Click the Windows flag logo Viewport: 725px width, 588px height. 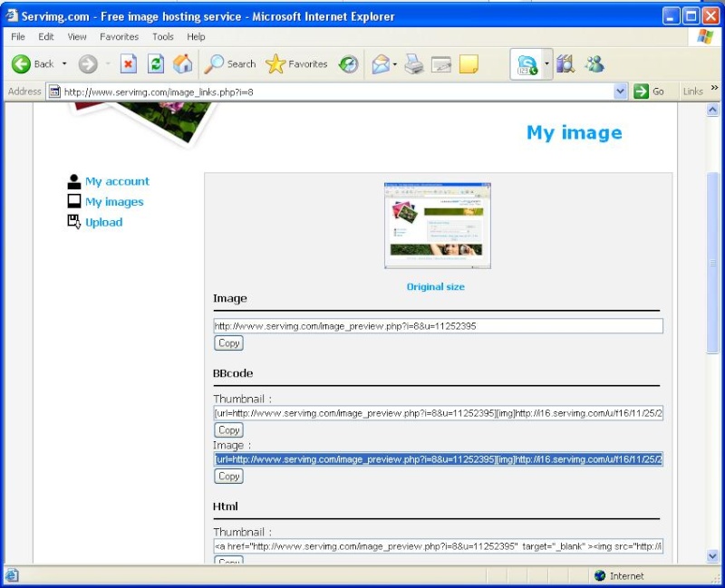click(705, 36)
